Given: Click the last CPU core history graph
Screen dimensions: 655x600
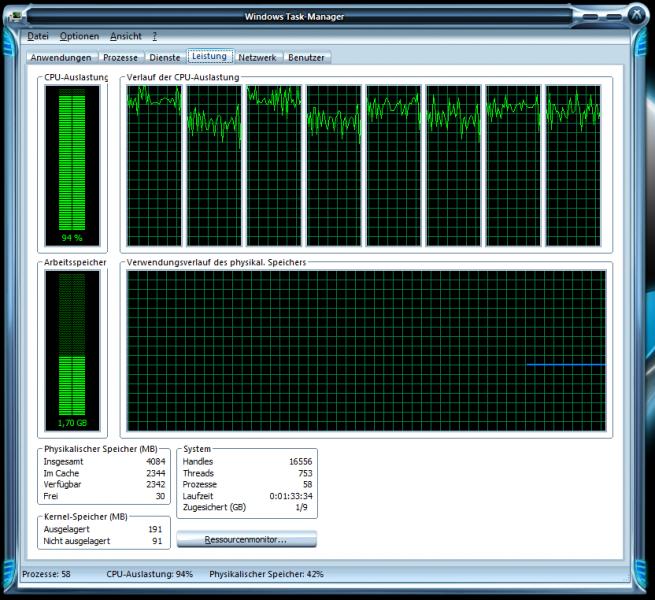Looking at the screenshot, I should point(573,165).
